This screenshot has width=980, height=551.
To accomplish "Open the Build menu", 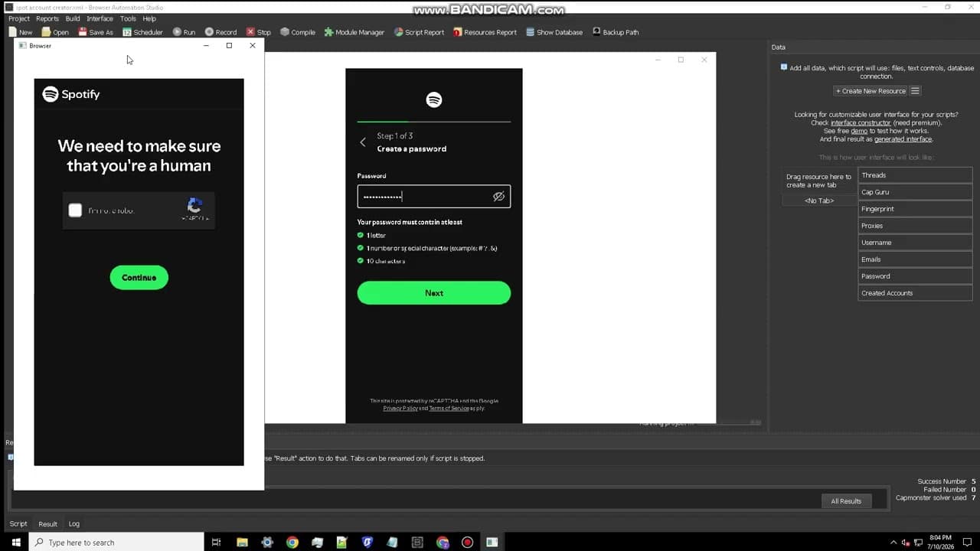I will point(73,18).
